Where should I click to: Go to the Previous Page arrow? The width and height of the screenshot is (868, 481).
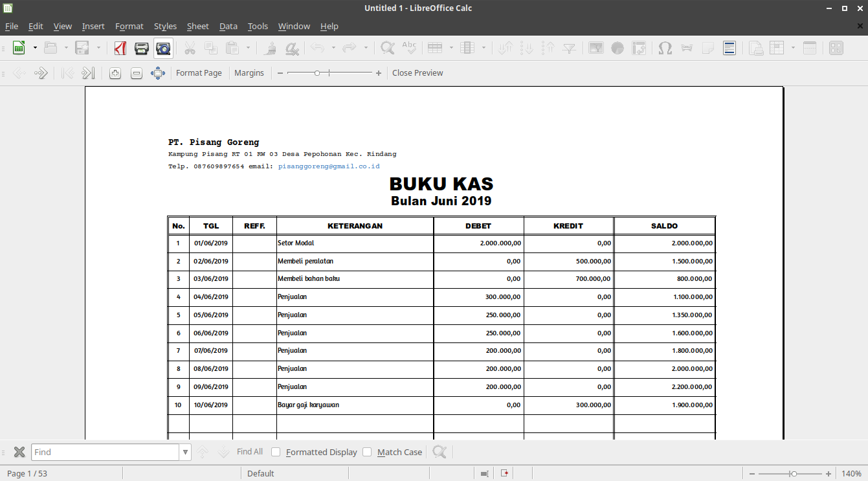19,73
